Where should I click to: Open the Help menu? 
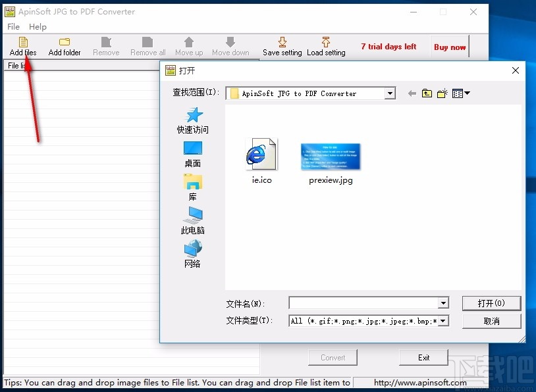point(38,26)
